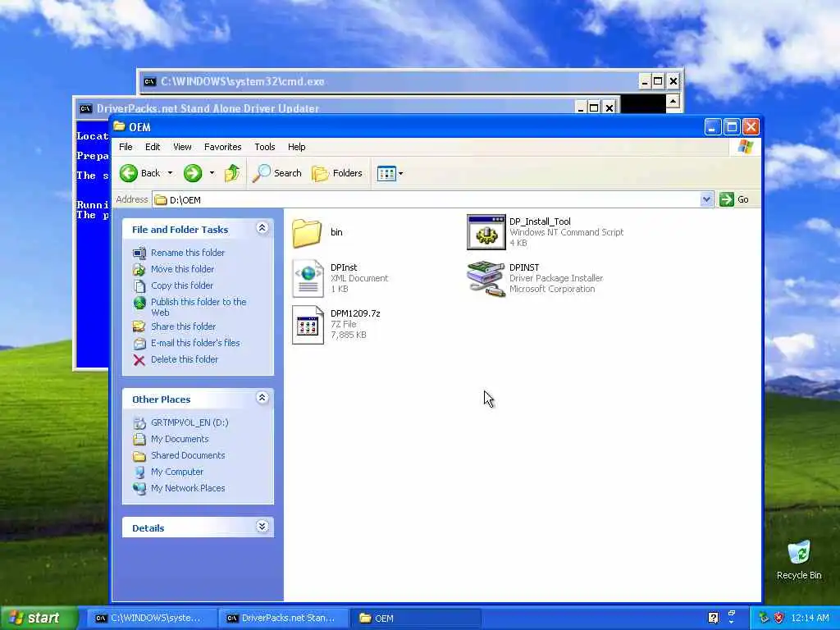Click Copy this folder
This screenshot has height=630, width=840.
pos(181,285)
